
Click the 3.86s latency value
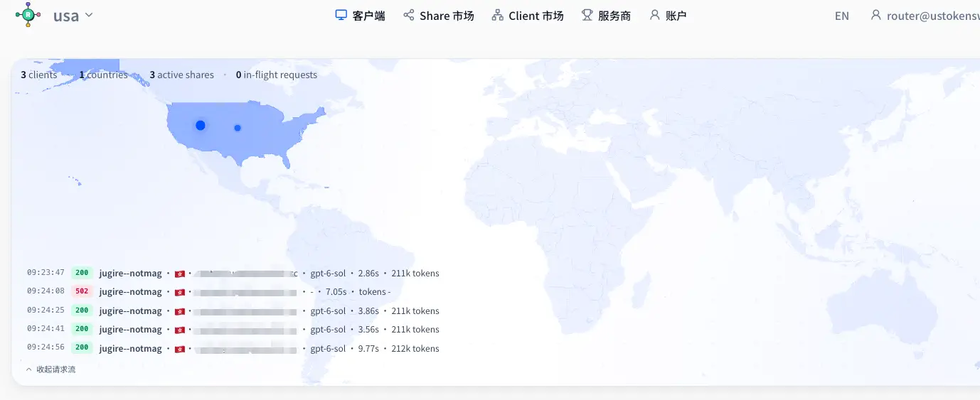point(368,310)
